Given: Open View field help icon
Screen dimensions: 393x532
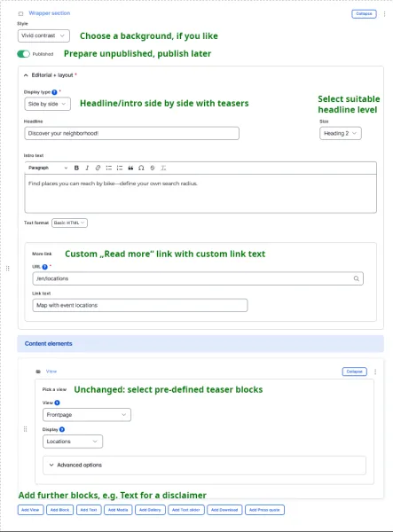Looking at the screenshot, I should (57, 403).
